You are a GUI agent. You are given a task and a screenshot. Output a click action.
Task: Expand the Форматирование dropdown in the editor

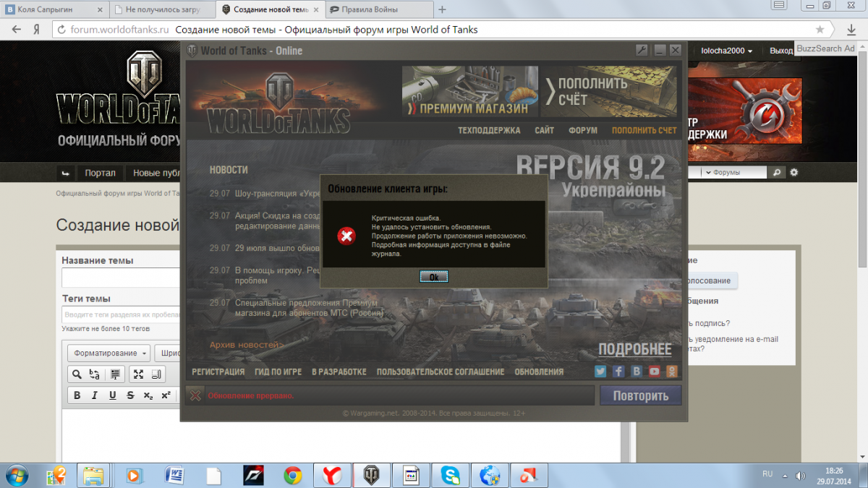(x=109, y=353)
